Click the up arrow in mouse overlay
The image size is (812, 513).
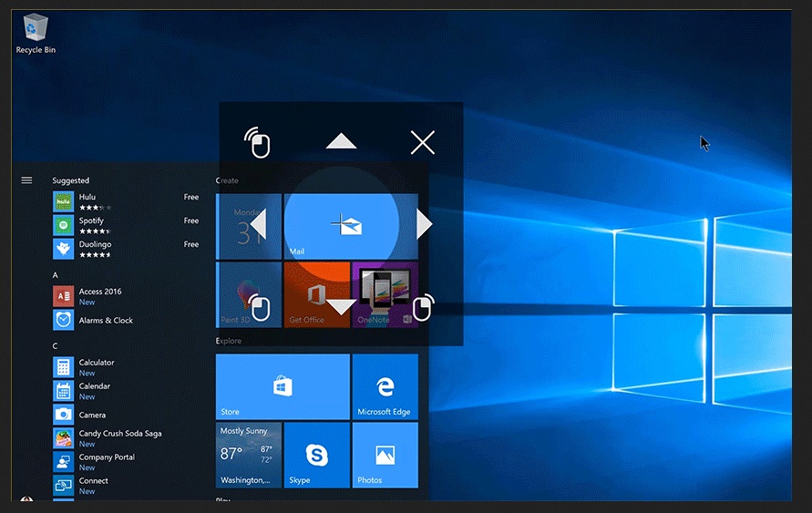[x=341, y=141]
